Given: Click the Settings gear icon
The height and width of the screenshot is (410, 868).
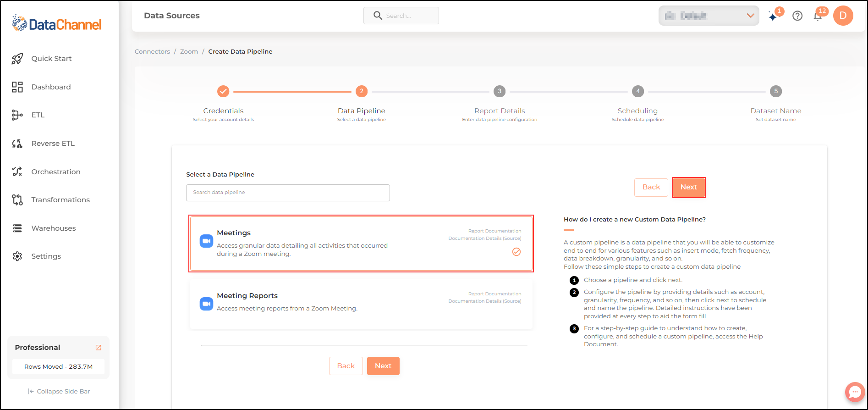Looking at the screenshot, I should pyautogui.click(x=17, y=256).
